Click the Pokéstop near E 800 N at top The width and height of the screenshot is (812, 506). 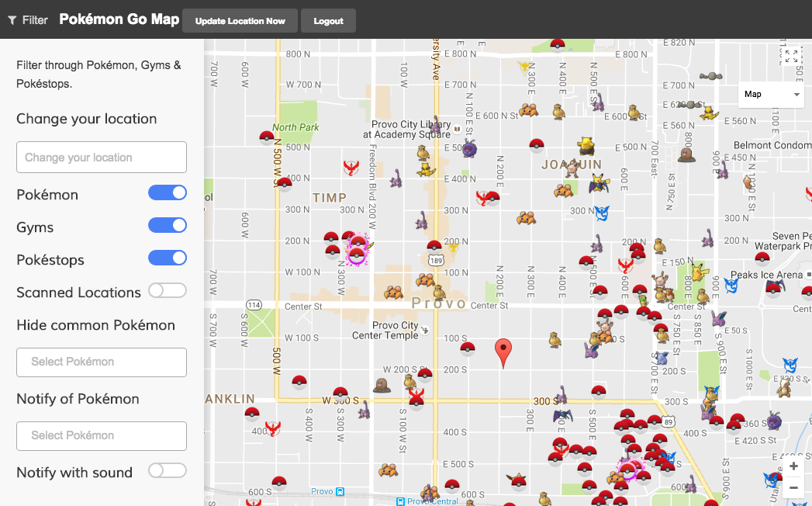pyautogui.click(x=557, y=46)
